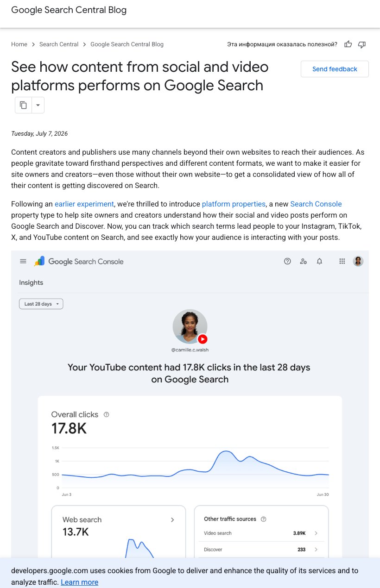The height and width of the screenshot is (588, 380).
Task: Open the copy page options dropdown arrow
Action: [38, 105]
